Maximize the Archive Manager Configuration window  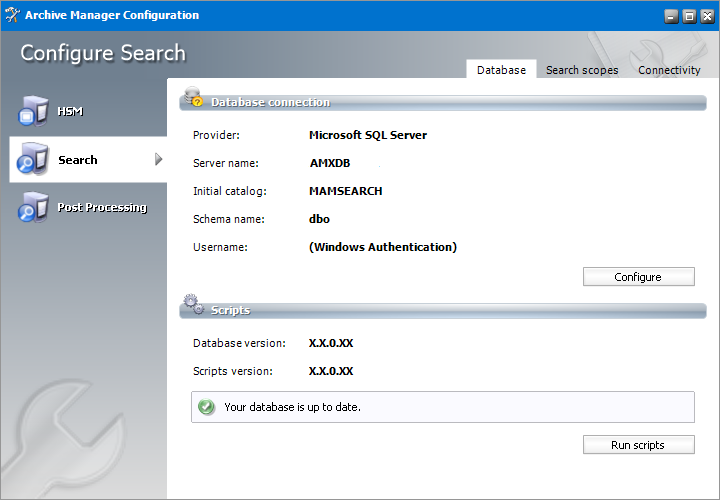(x=688, y=16)
